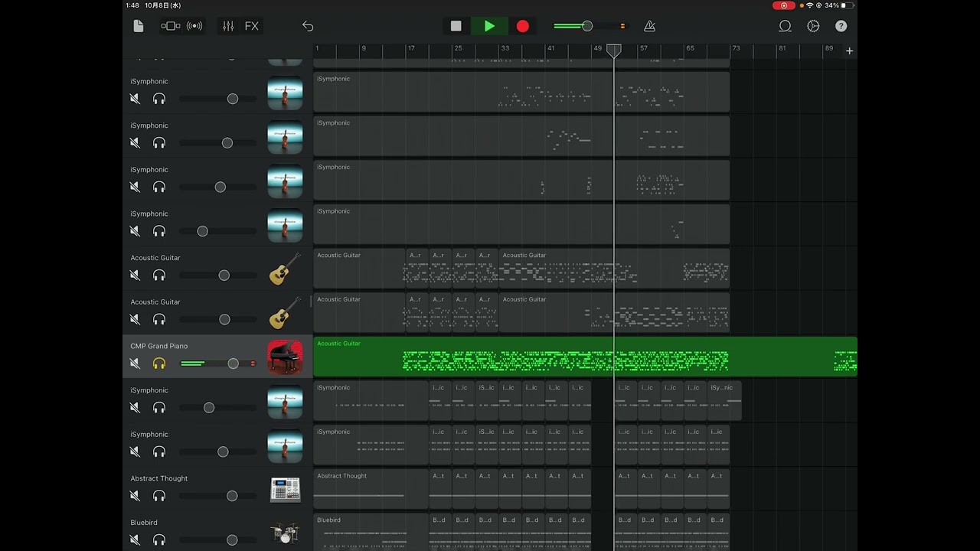Open song settings gear icon
This screenshot has height=551, width=980.
[813, 26]
